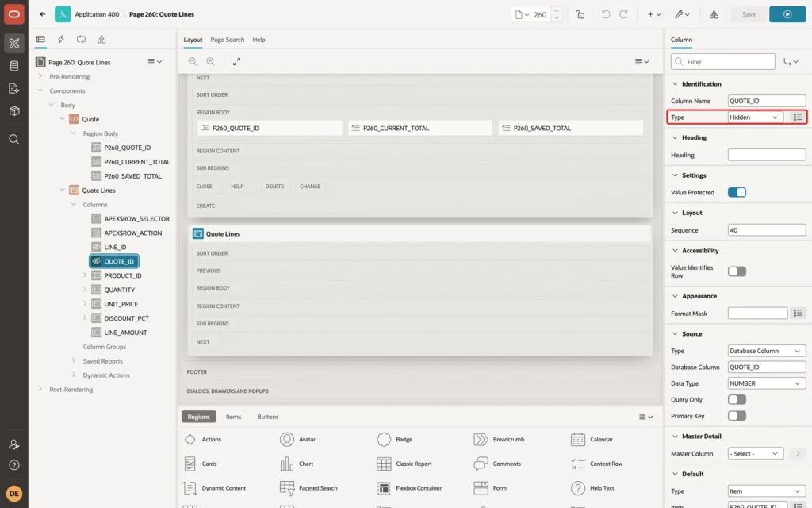Open the App Builder icon in left sidebar
812x508 pixels.
[14, 43]
